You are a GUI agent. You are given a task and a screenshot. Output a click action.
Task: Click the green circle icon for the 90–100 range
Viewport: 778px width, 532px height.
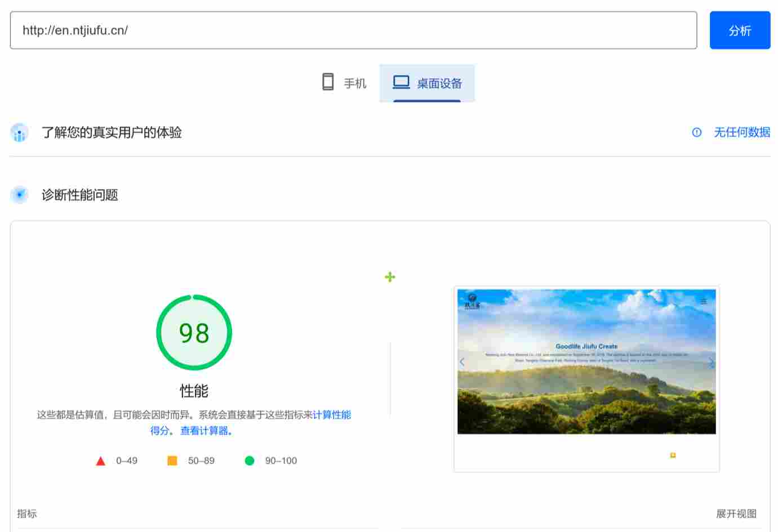[x=250, y=461]
